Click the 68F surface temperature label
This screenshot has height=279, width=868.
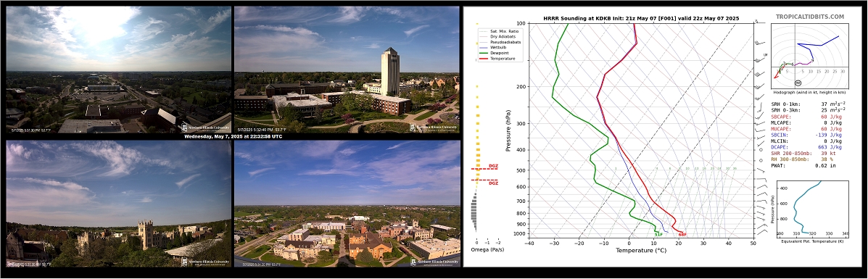(x=682, y=234)
